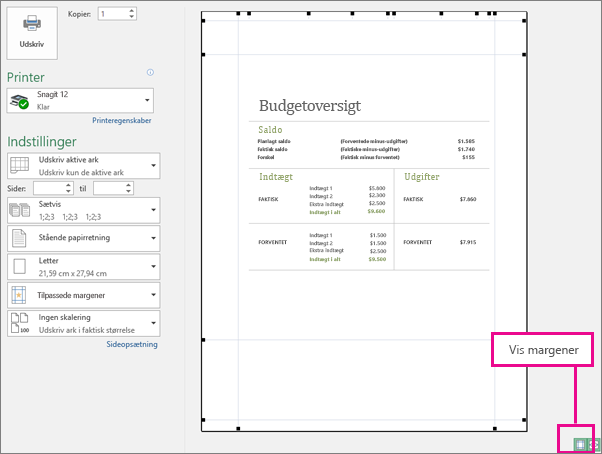Click the active sheets grid icon

tap(20, 166)
